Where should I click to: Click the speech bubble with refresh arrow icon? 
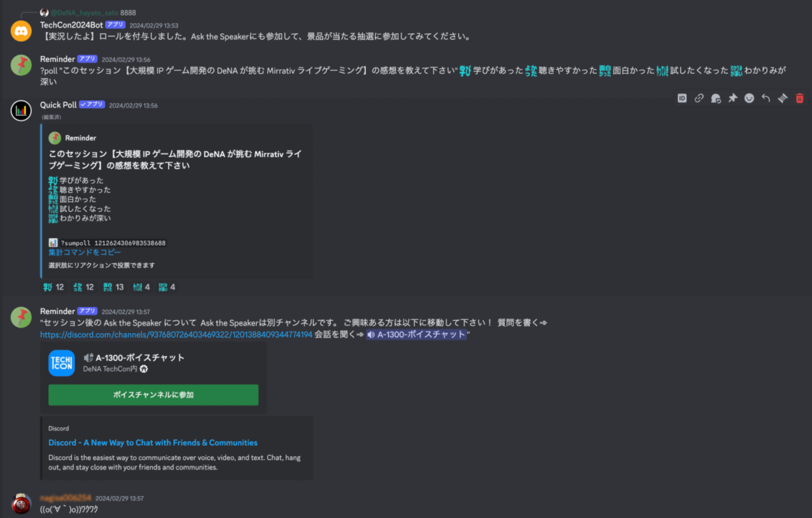click(x=716, y=98)
